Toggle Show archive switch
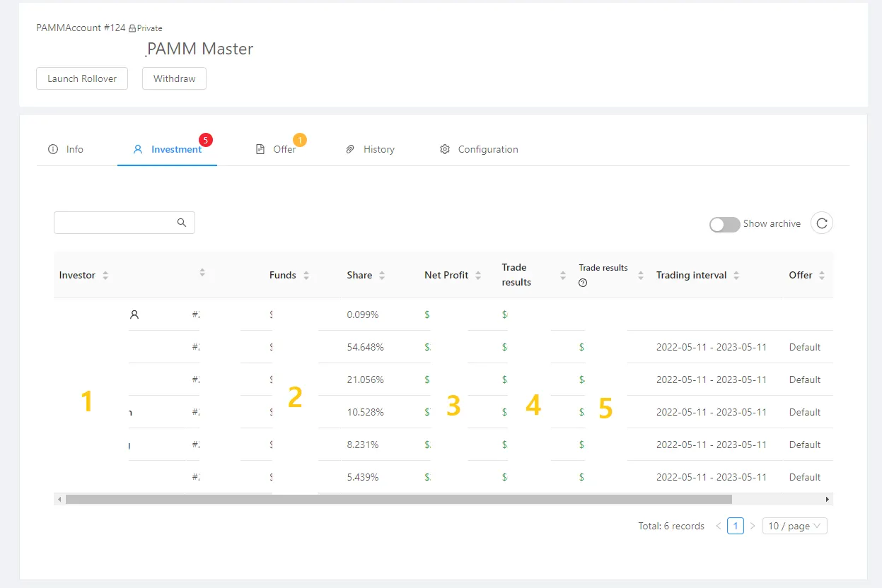This screenshot has width=882, height=588. [724, 224]
